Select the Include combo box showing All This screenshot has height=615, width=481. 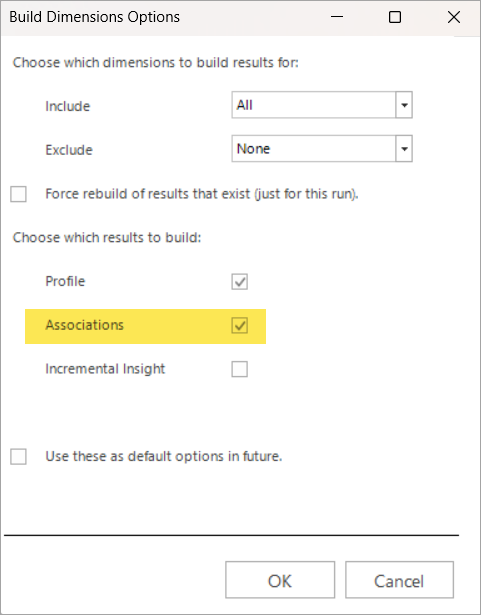coord(322,105)
